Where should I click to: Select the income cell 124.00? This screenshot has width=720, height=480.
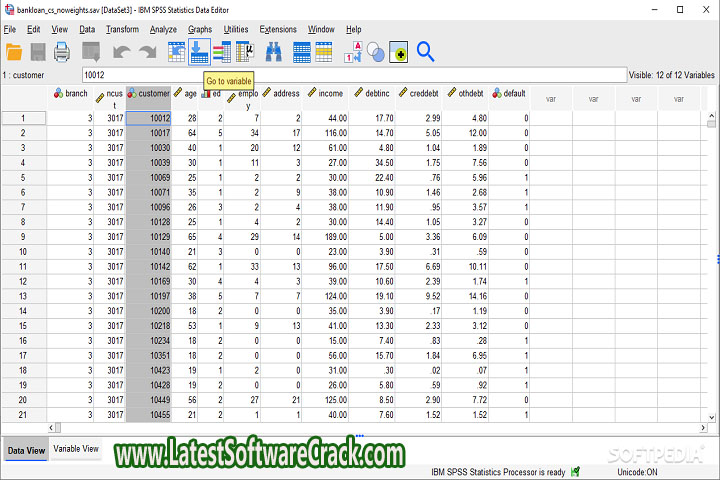coord(326,296)
